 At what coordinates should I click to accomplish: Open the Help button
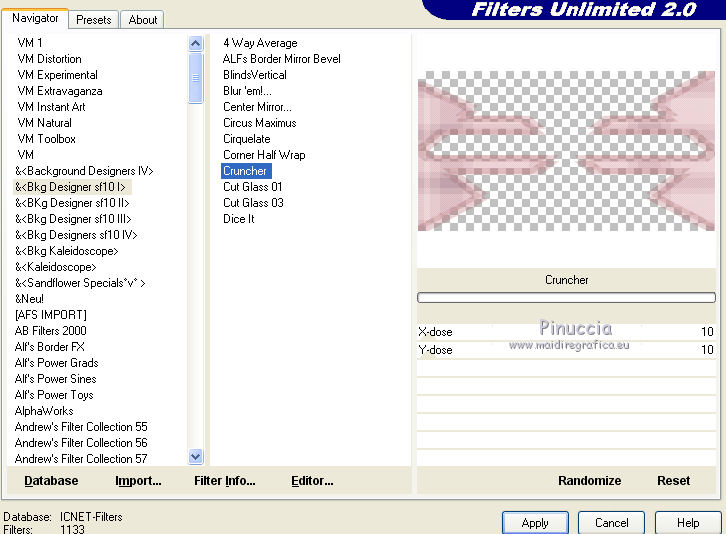tap(688, 523)
